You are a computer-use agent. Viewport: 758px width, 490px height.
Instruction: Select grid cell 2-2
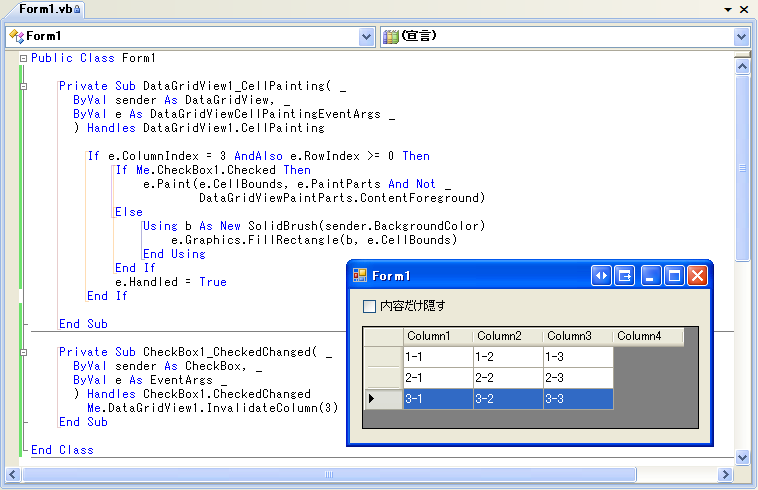[x=508, y=378]
